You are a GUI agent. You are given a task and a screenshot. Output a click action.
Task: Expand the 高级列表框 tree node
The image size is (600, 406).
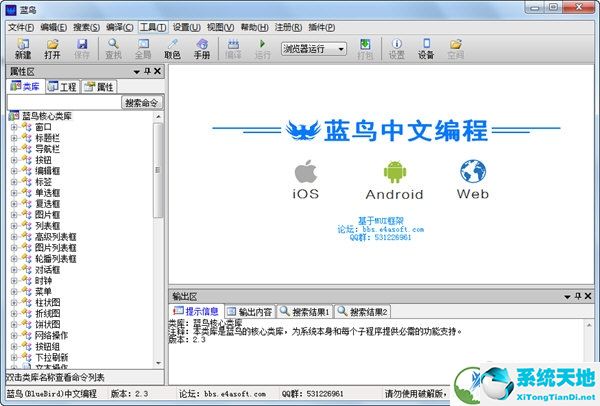pyautogui.click(x=14, y=236)
